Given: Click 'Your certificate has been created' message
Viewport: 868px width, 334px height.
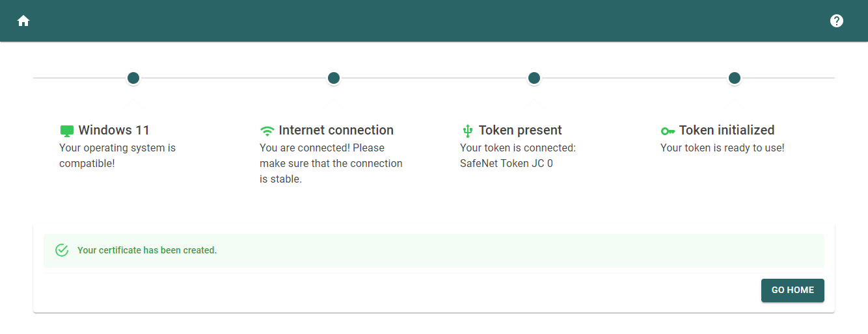Looking at the screenshot, I should (147, 250).
